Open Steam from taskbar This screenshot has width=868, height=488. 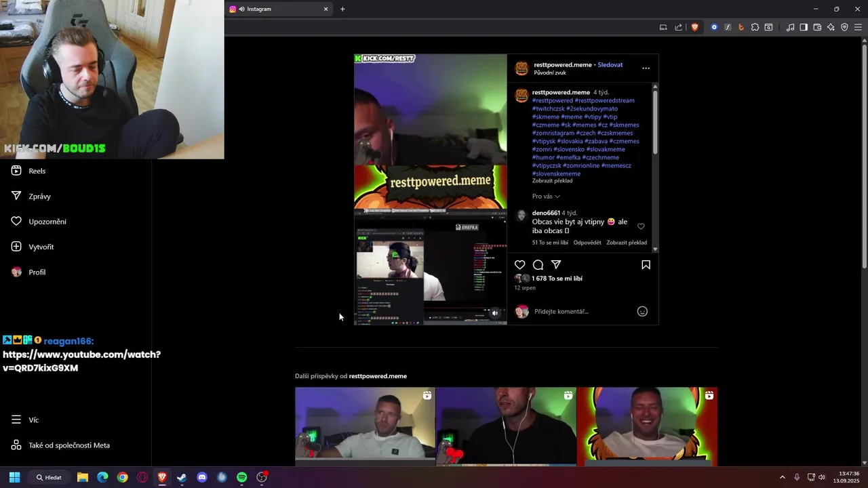[x=182, y=477]
